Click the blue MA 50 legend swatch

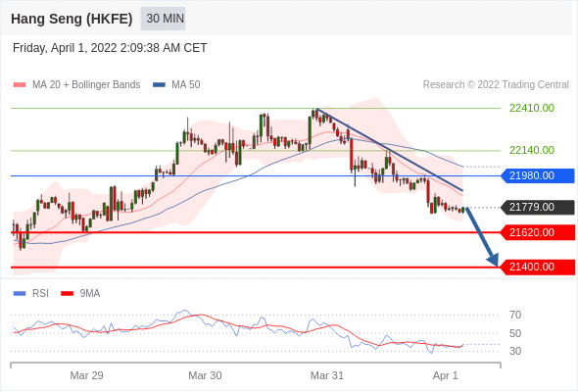tap(160, 85)
